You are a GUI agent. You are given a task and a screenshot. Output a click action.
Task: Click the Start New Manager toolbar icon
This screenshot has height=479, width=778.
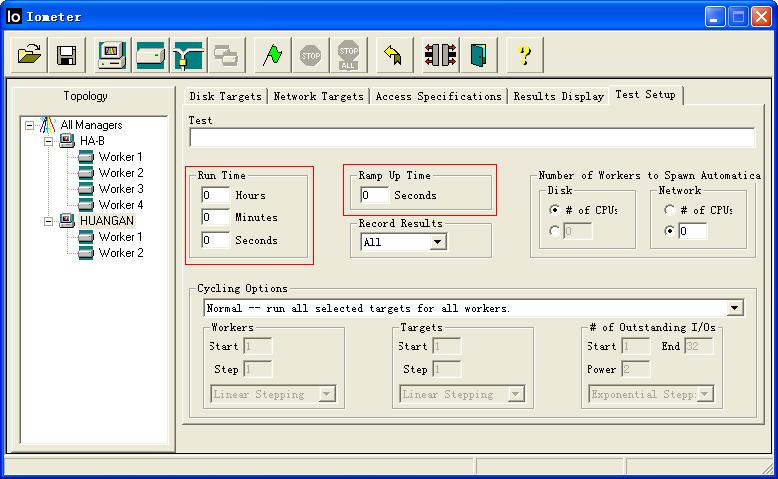pos(111,55)
